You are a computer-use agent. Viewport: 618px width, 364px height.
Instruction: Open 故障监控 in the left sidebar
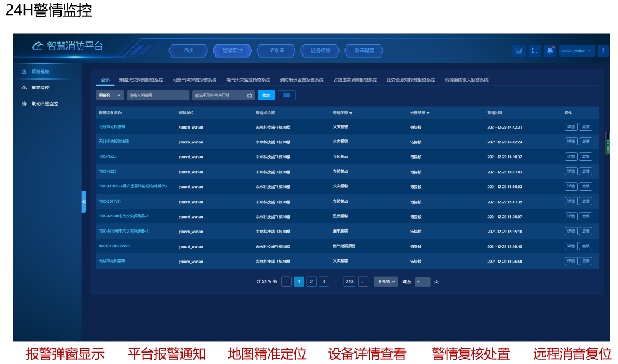[x=40, y=88]
